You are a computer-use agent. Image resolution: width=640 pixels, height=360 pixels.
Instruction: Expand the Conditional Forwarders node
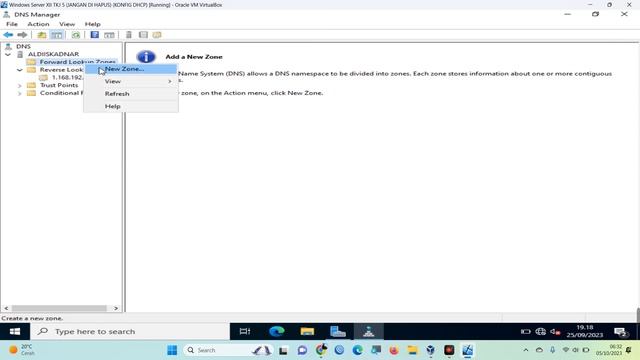[x=19, y=93]
